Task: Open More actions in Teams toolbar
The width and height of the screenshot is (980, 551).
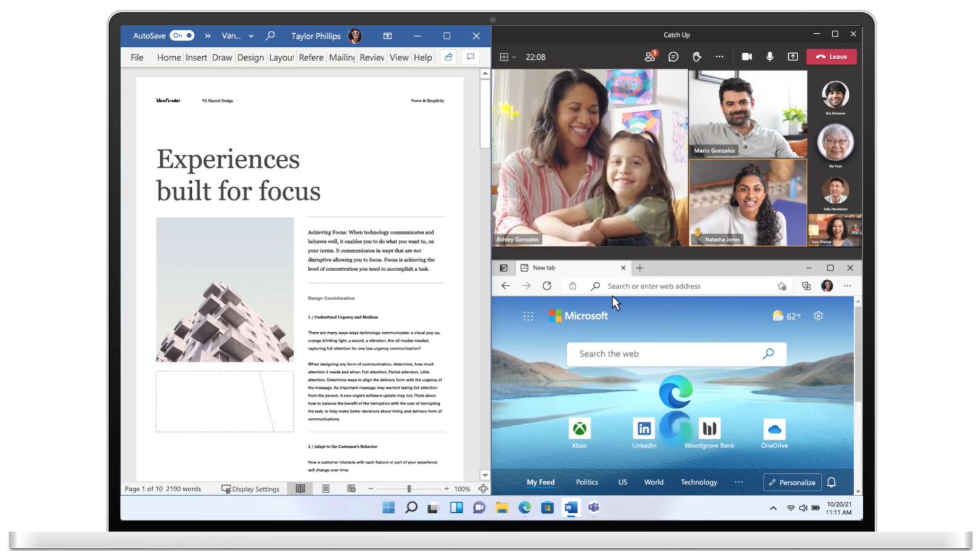Action: pos(720,57)
